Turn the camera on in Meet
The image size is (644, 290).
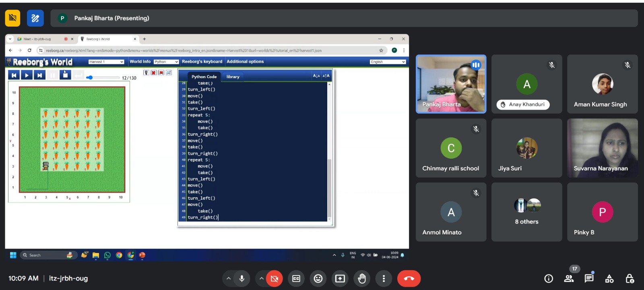point(275,278)
